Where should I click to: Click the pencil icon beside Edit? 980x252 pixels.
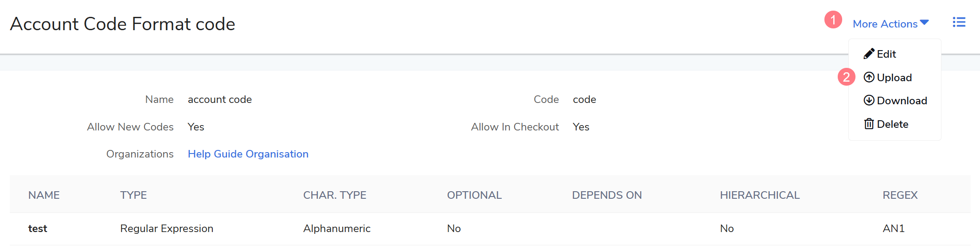tap(869, 54)
